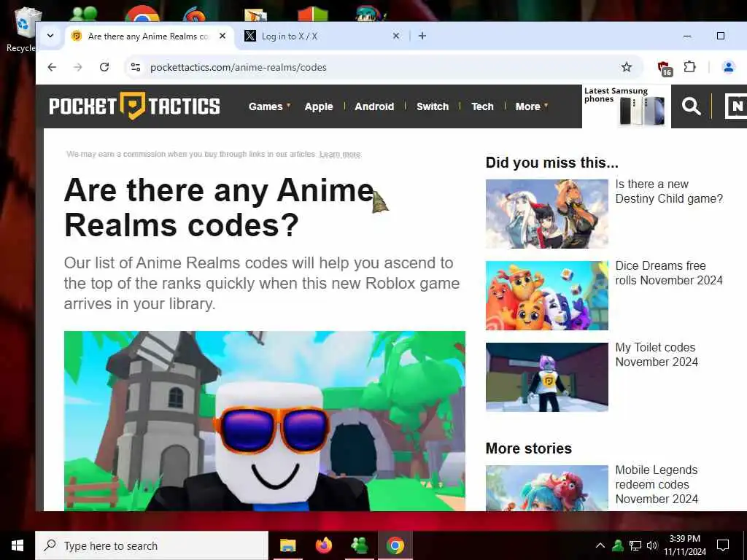
Task: Maximize the Chrome window
Action: [720, 36]
